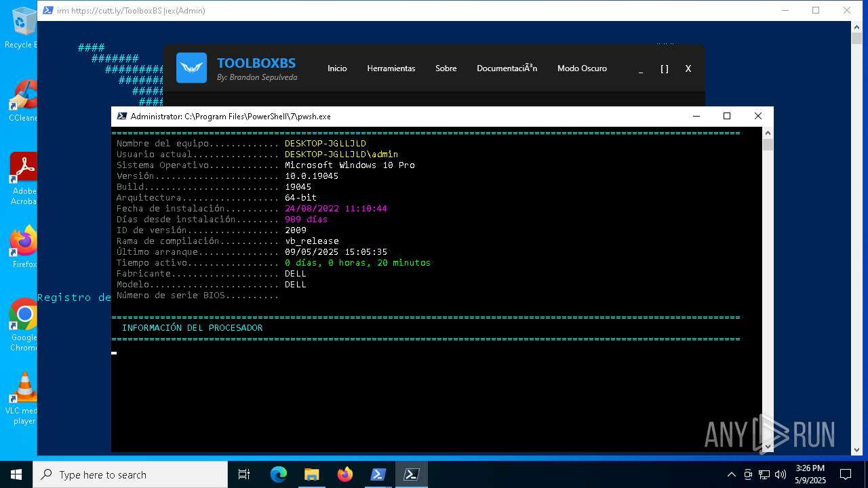Open network status tray icon

764,474
